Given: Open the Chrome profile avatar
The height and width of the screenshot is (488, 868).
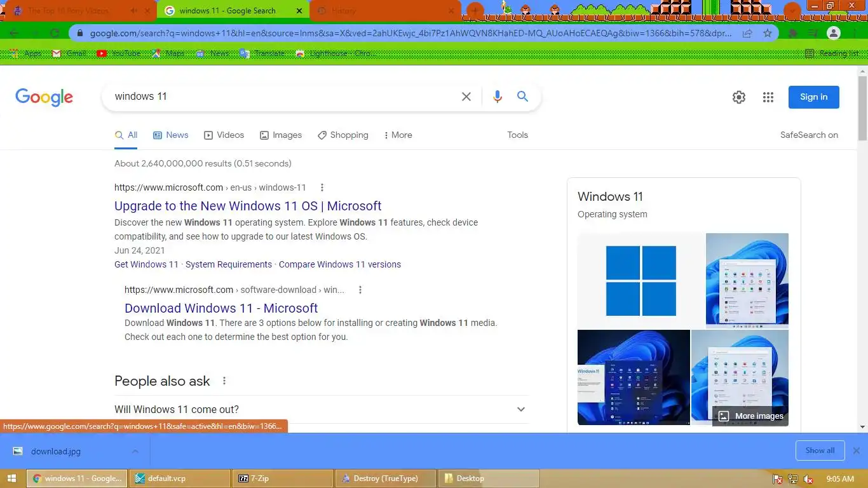Looking at the screenshot, I should [834, 33].
